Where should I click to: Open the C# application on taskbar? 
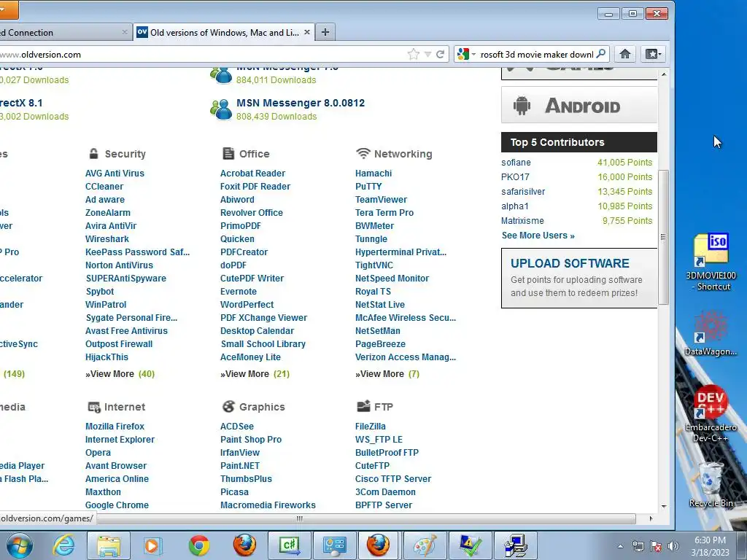(290, 545)
